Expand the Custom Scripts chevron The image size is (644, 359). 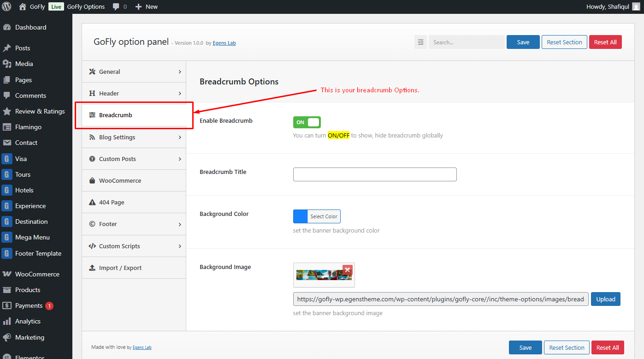[x=180, y=246]
